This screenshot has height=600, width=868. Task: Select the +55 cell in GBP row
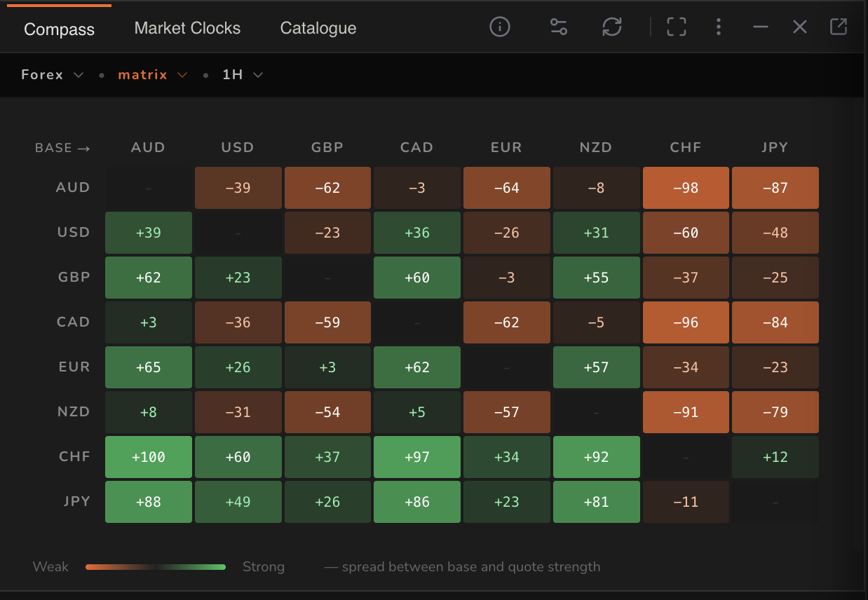[x=596, y=278]
